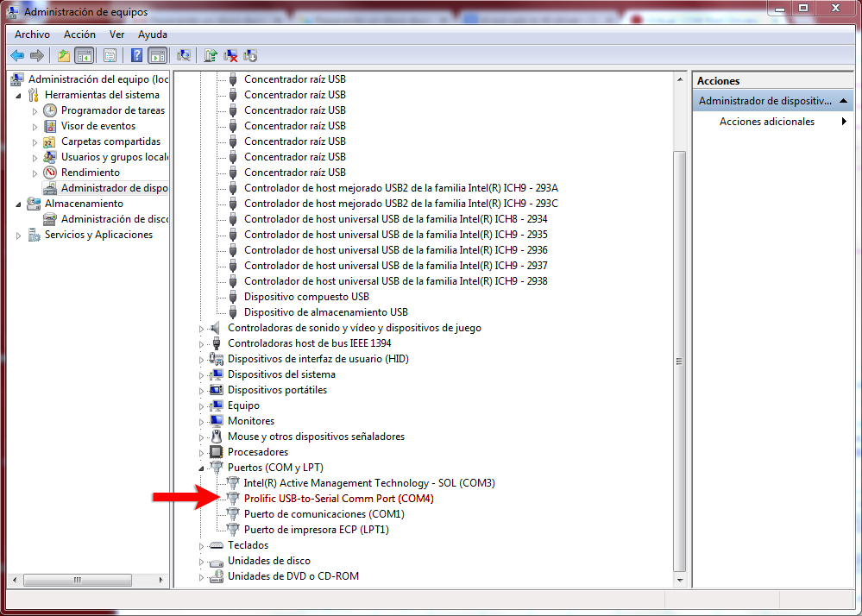Open the Properties toolbar icon
Image resolution: width=862 pixels, height=616 pixels.
(110, 56)
